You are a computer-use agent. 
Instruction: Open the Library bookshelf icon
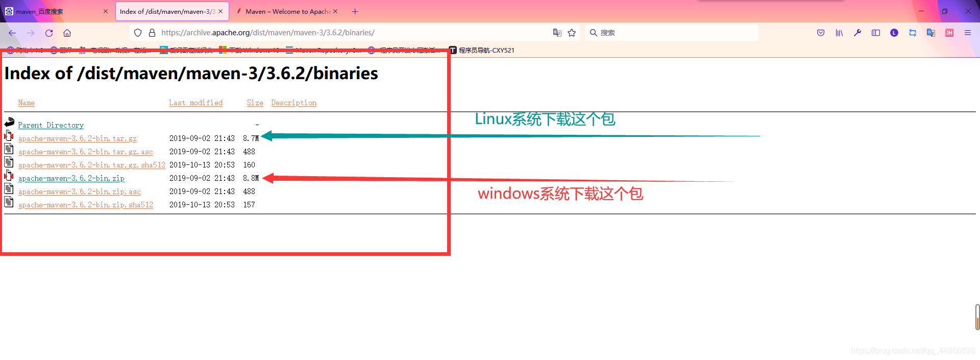tap(839, 33)
